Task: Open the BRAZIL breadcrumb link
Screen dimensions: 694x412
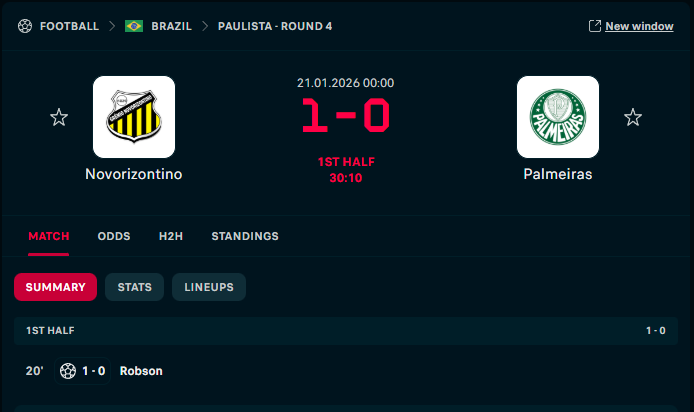Action: (x=172, y=26)
